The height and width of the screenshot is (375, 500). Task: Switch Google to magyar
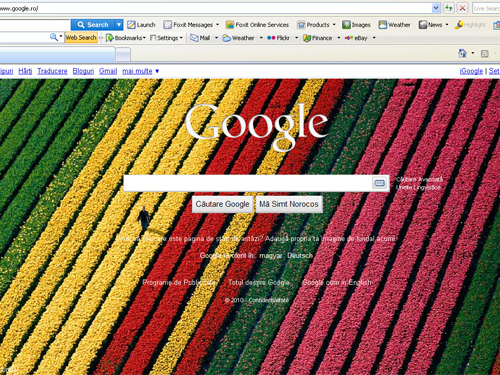[270, 255]
